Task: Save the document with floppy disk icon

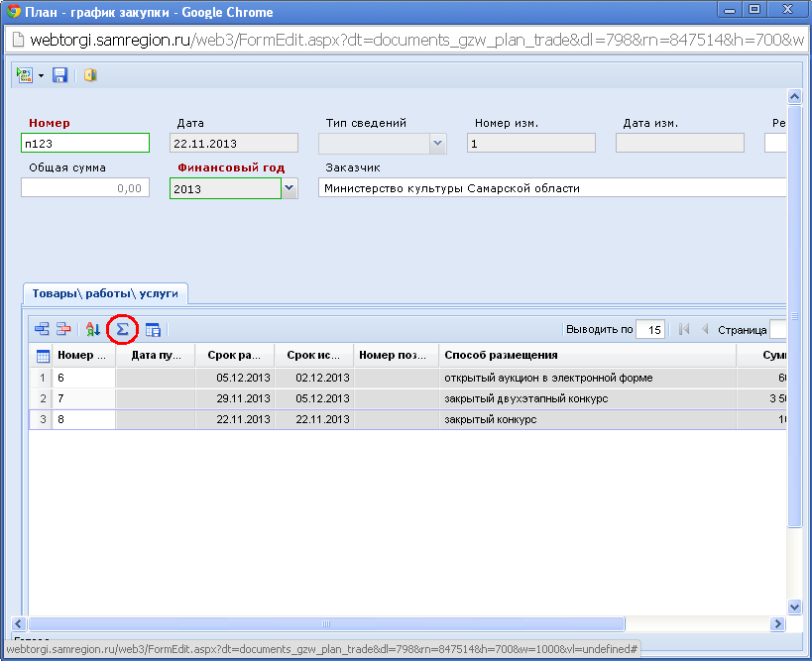Action: (x=59, y=75)
